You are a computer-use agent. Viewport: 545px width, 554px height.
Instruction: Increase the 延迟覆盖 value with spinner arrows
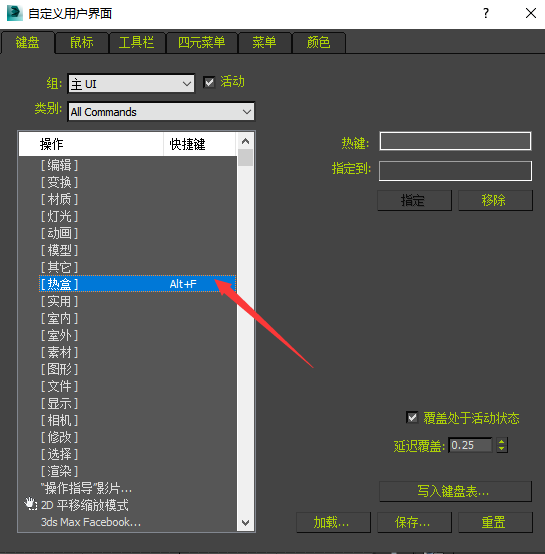click(x=502, y=441)
